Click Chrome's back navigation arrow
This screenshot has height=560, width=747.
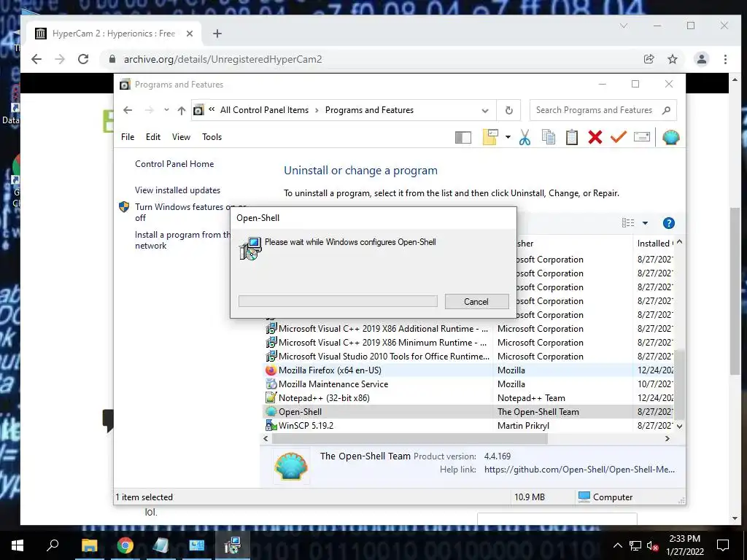click(x=36, y=59)
